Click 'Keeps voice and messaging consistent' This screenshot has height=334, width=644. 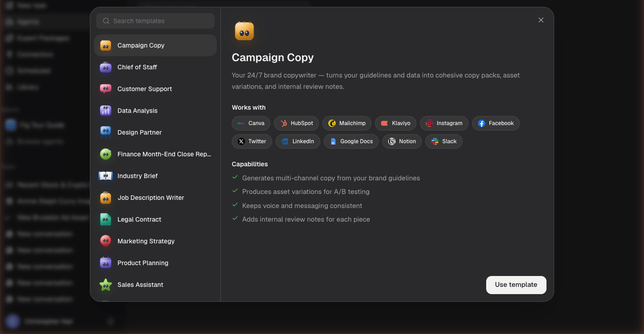coord(302,206)
